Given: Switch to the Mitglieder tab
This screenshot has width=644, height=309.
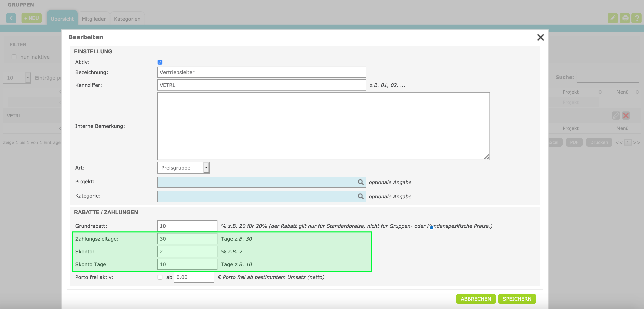Looking at the screenshot, I should 94,19.
